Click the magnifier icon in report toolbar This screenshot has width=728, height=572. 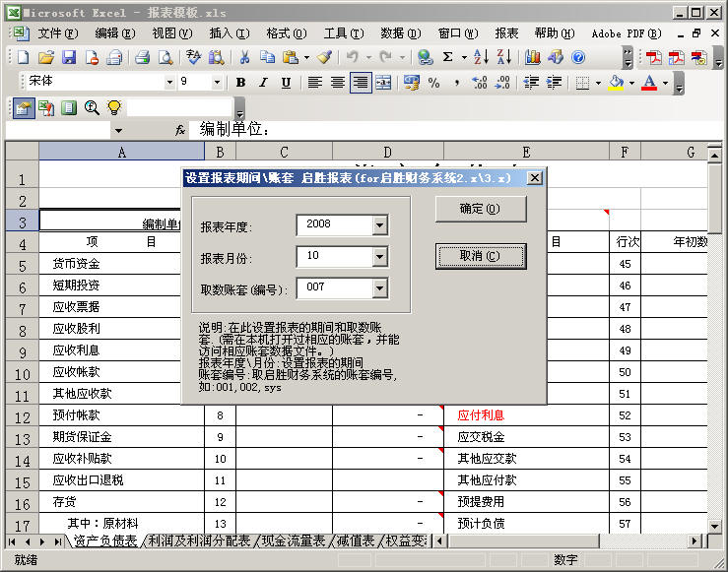point(92,107)
